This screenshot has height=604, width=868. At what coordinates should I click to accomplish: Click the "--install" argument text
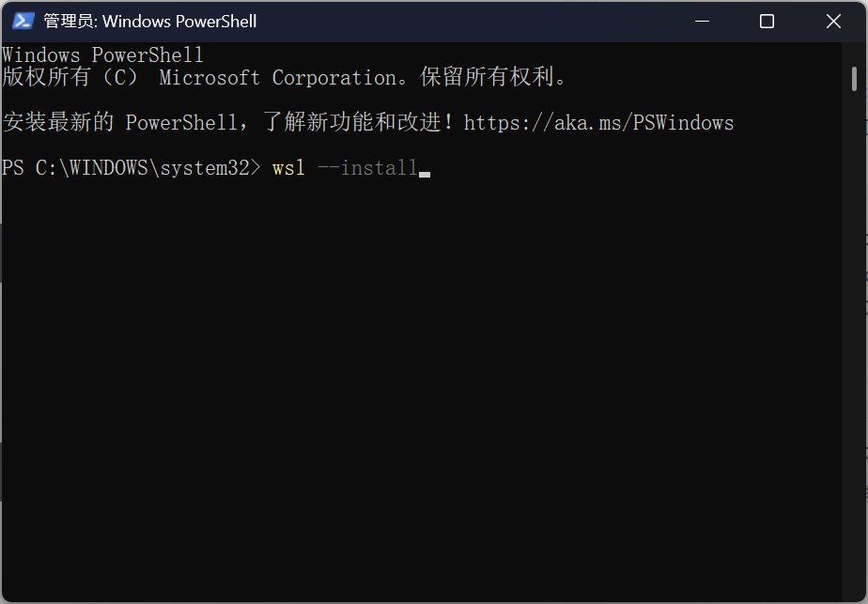pos(367,169)
